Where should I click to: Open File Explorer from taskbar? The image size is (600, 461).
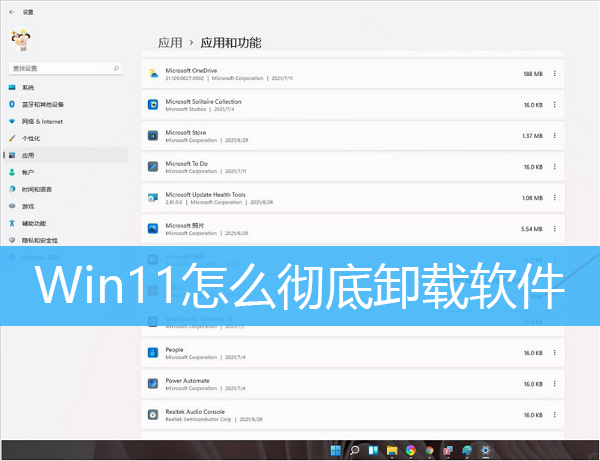(x=392, y=450)
